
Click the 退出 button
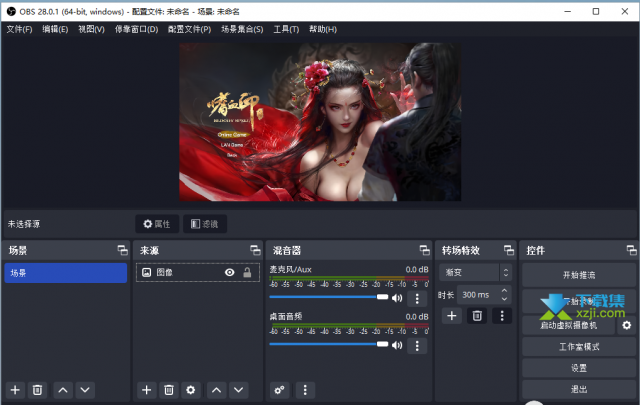point(579,389)
